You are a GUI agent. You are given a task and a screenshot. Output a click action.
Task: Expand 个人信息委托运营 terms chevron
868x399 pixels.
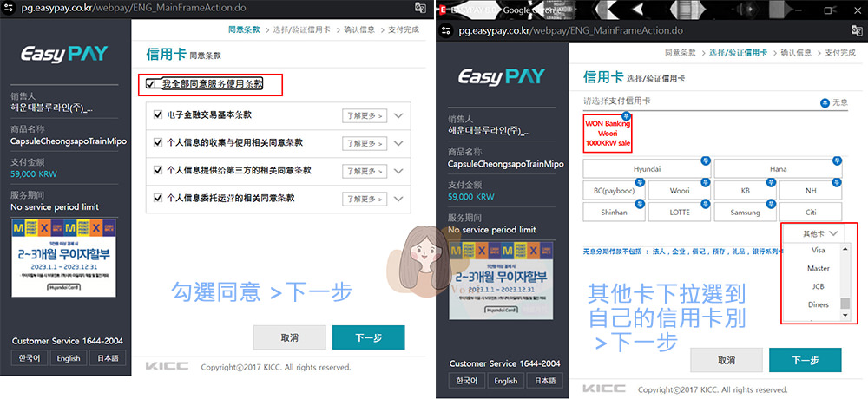click(399, 199)
